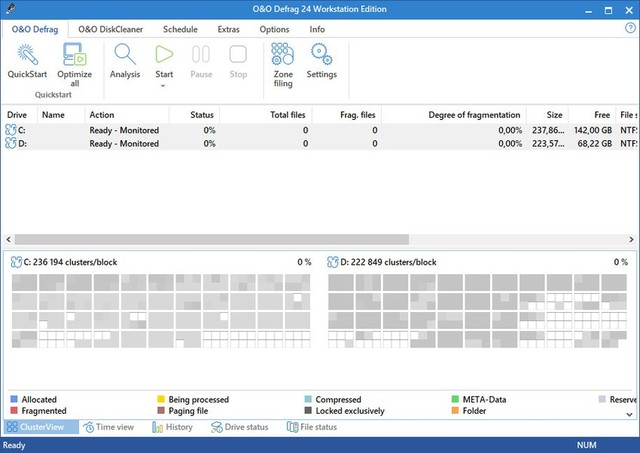Expand the Start dropdown arrow
The width and height of the screenshot is (640, 453).
(164, 86)
